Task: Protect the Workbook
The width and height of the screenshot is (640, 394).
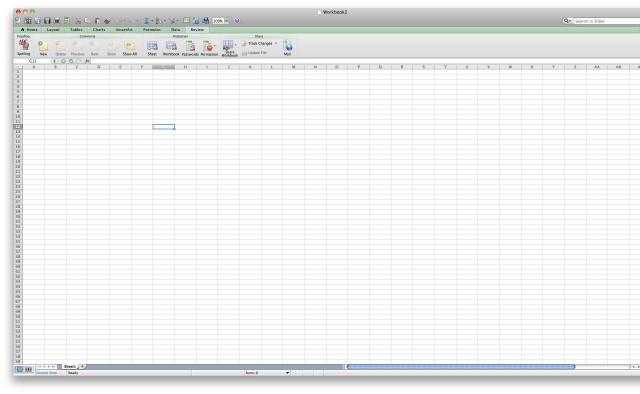Action: (x=171, y=48)
